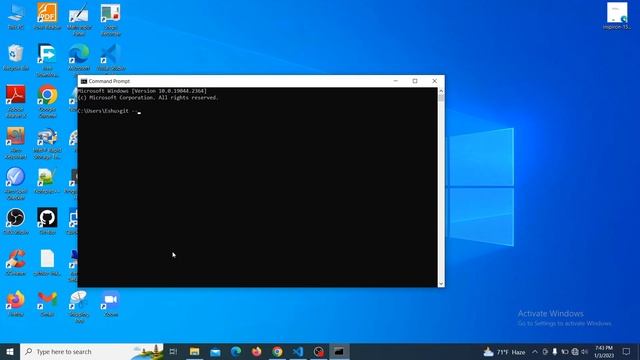The width and height of the screenshot is (640, 360).
Task: Open the This PC desktop icon
Action: point(16,15)
